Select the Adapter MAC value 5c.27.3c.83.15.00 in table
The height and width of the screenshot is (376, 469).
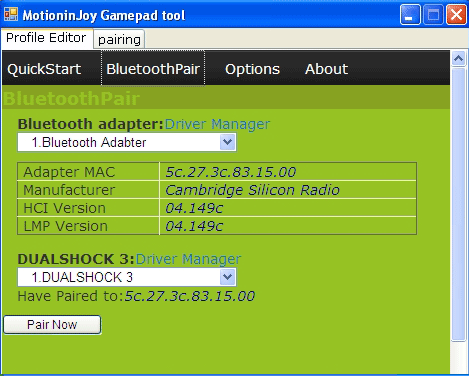pyautogui.click(x=231, y=172)
